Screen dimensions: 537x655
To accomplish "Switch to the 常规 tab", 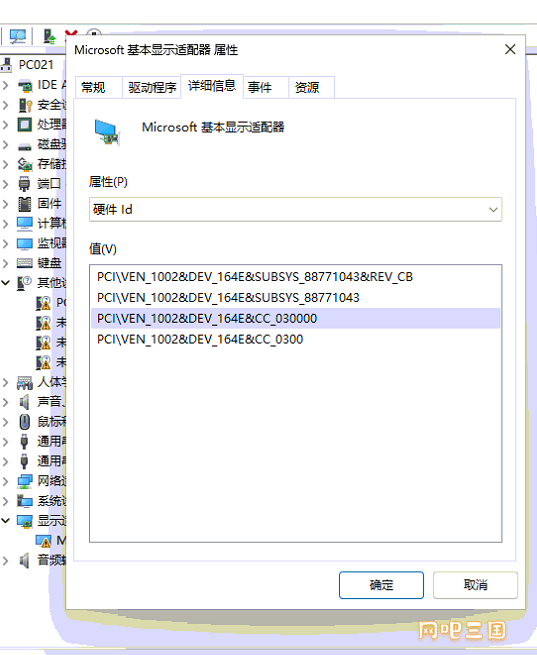I will (99, 87).
